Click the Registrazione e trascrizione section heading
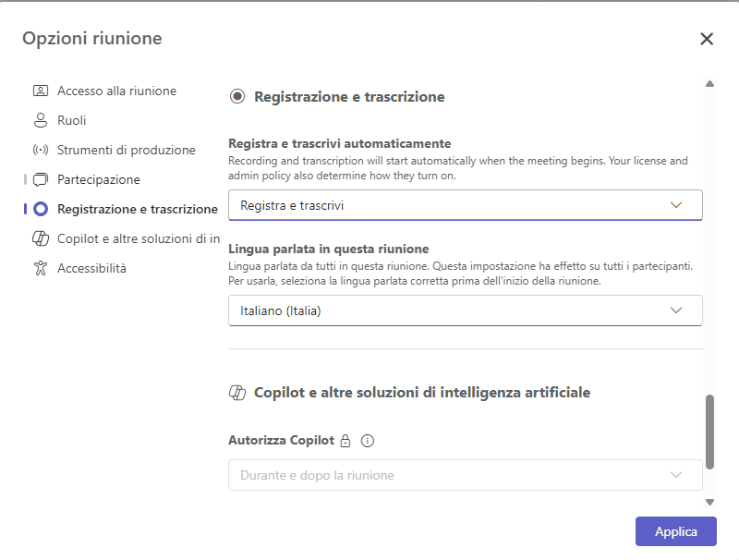Screen dimensions: 739x560 [x=349, y=97]
